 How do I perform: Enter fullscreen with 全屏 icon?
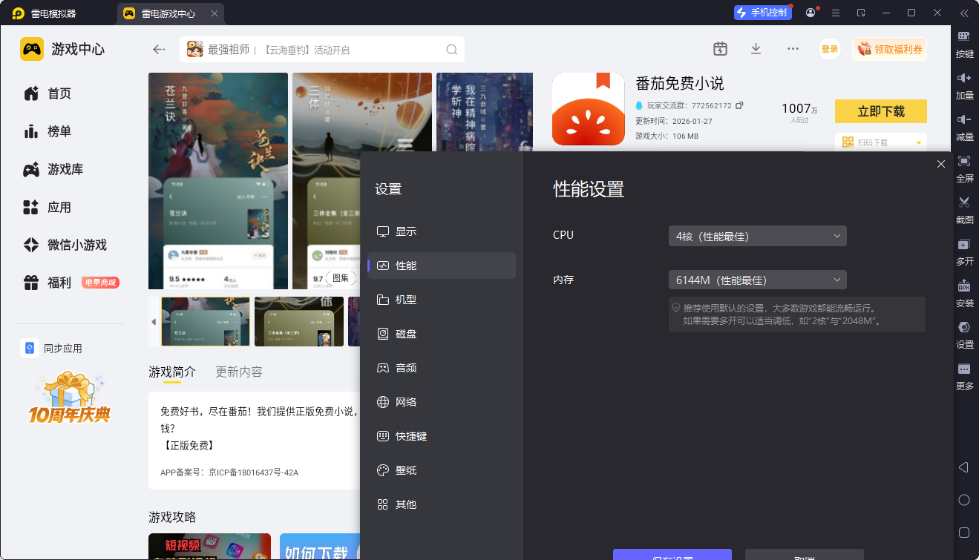(x=964, y=161)
